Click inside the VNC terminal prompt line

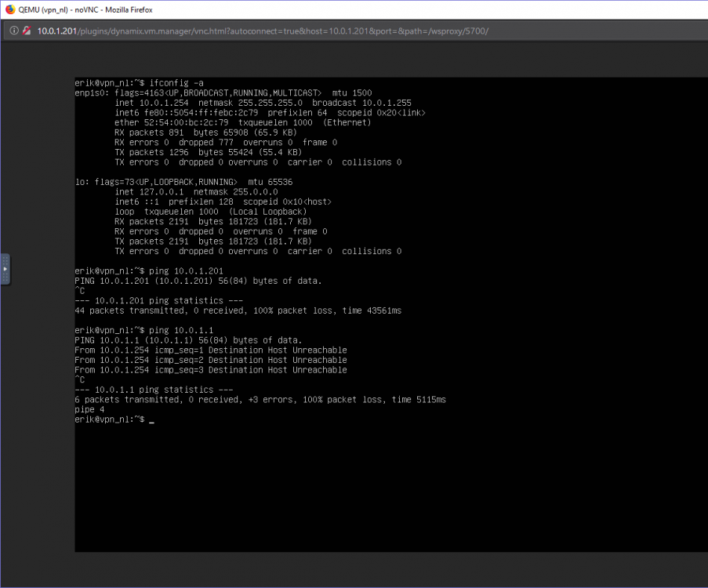pos(114,419)
